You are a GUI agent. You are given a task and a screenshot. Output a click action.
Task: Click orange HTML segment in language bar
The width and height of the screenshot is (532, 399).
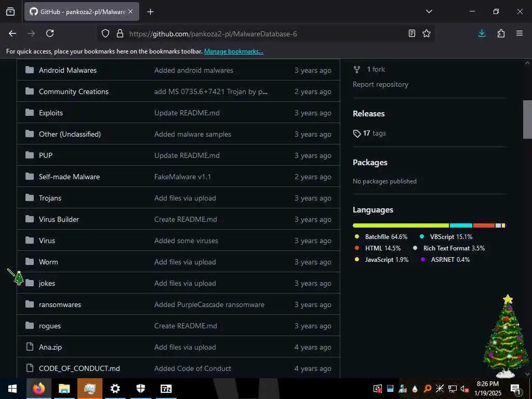(x=484, y=225)
